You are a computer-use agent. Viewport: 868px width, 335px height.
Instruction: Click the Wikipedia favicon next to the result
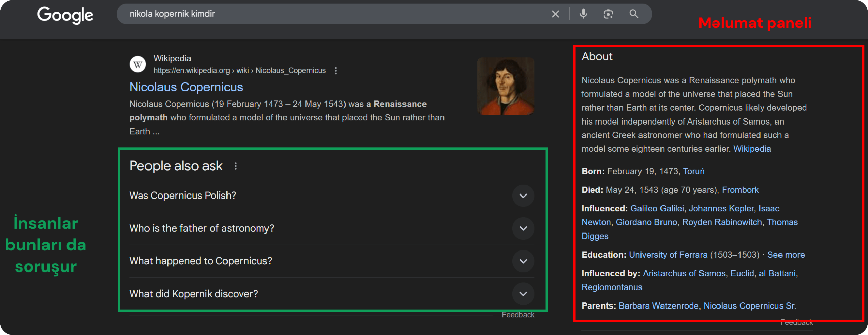pos(138,64)
